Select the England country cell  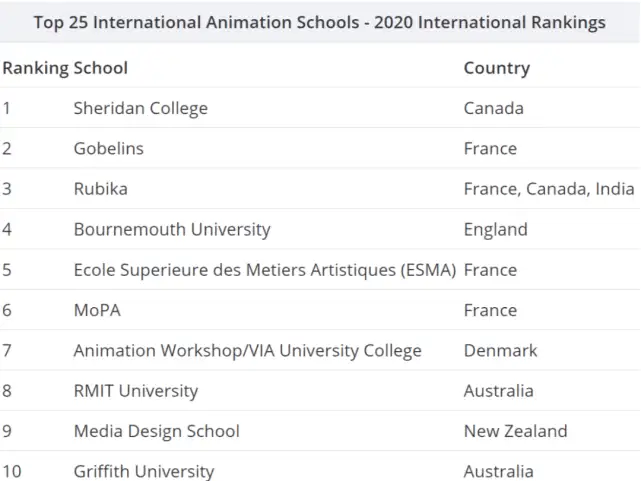point(495,229)
